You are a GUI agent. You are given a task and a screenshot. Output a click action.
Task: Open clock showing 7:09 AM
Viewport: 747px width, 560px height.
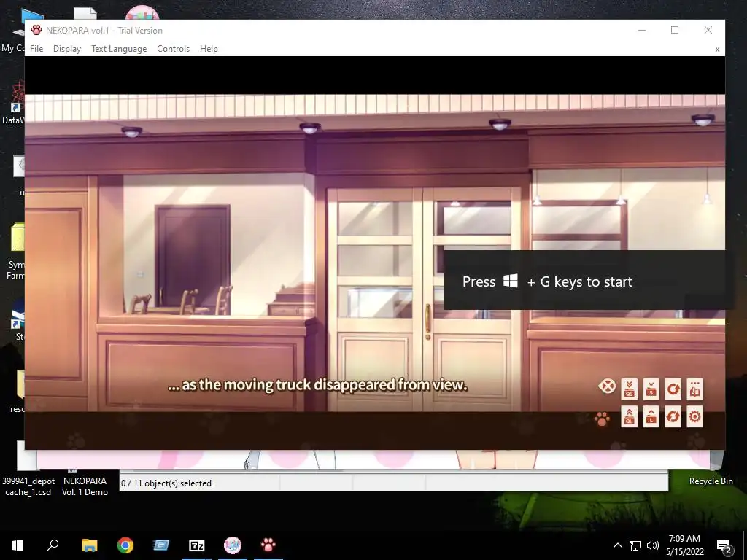point(684,545)
